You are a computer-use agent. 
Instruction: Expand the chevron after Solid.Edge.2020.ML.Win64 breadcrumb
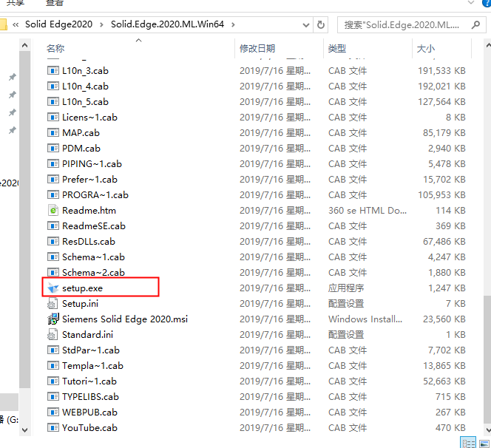[233, 24]
